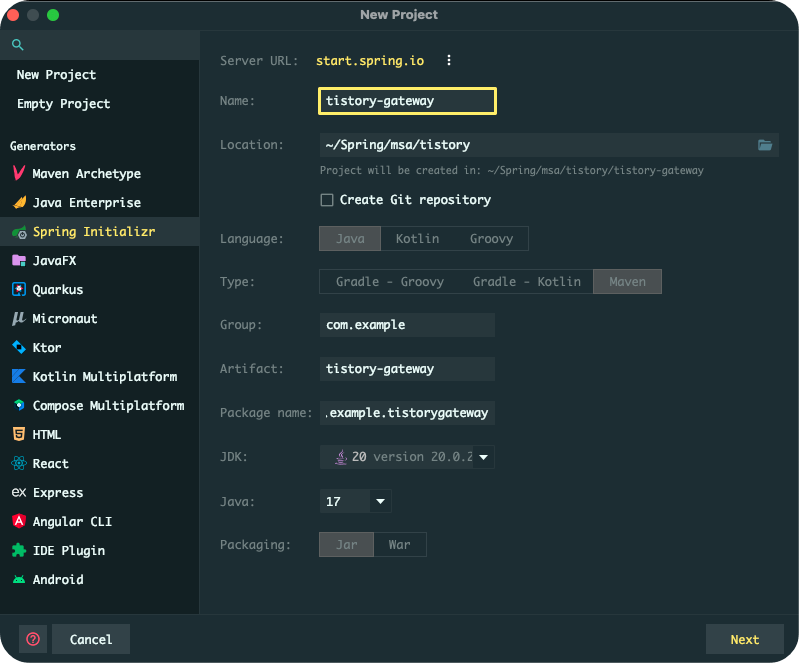Select War packaging
This screenshot has height=663, width=799.
pyautogui.click(x=400, y=545)
